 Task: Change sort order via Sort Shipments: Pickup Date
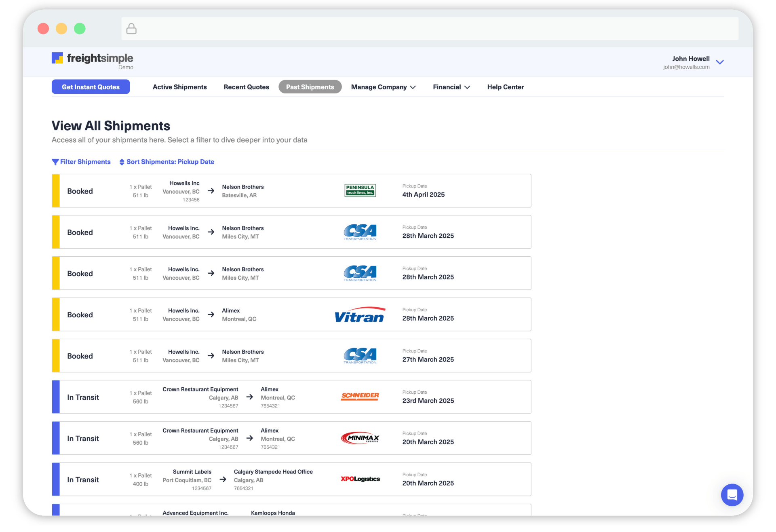pyautogui.click(x=167, y=162)
